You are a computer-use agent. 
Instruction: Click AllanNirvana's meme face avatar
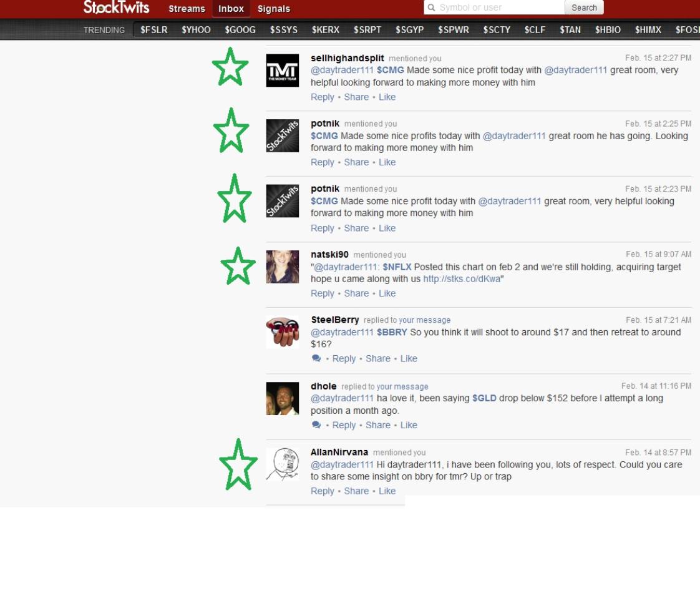coord(282,464)
